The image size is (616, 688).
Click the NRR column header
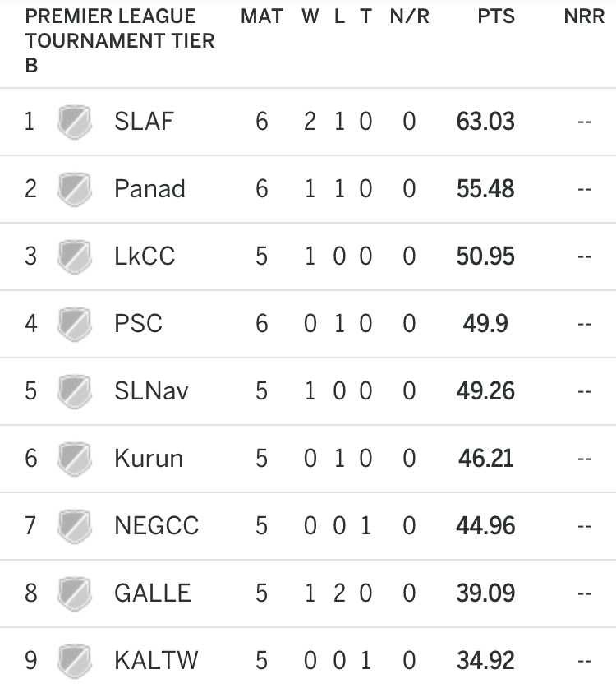(584, 16)
